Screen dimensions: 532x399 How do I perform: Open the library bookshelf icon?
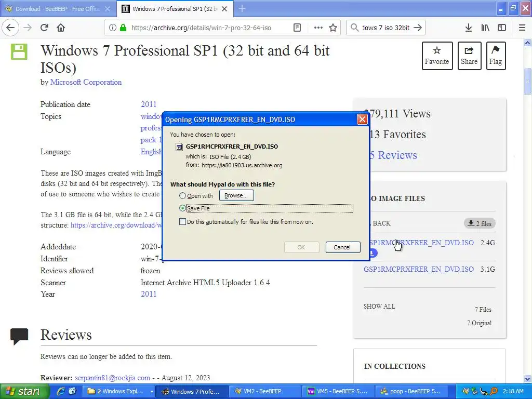(485, 28)
